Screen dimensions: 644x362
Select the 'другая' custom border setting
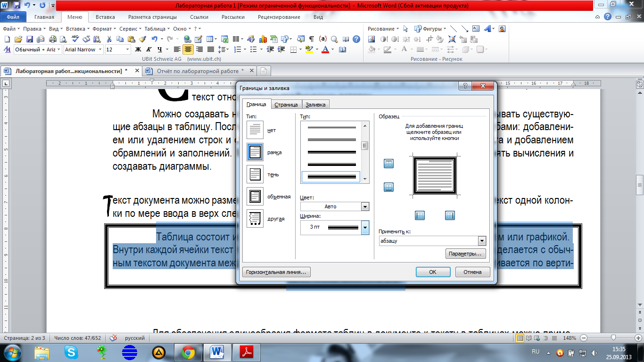(255, 218)
